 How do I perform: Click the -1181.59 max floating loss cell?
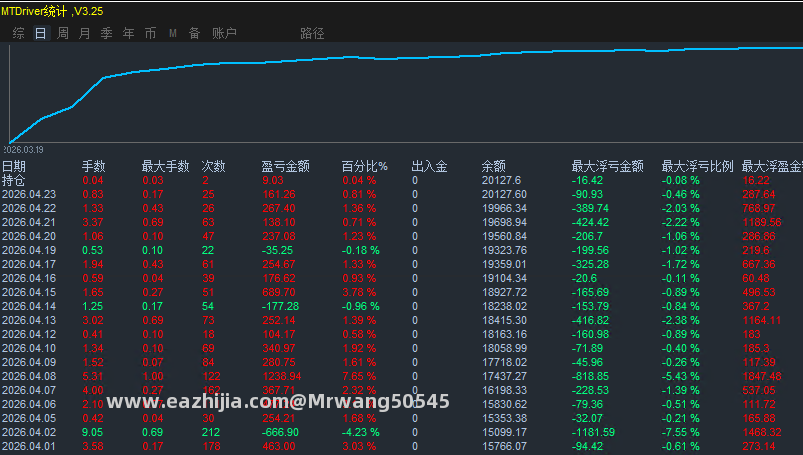[x=594, y=432]
